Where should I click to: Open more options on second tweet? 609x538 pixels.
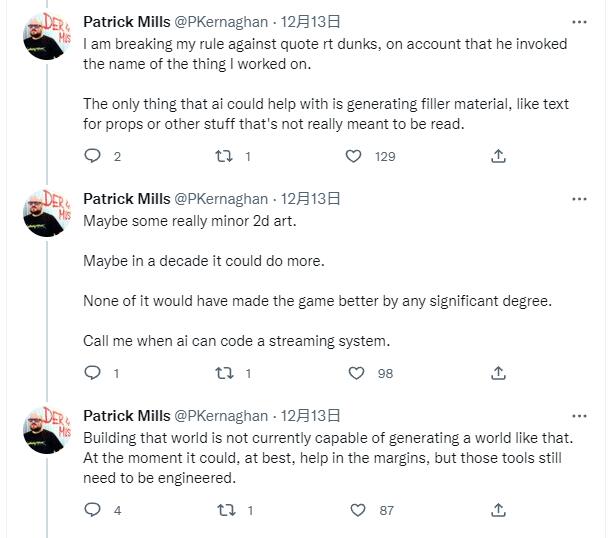(x=579, y=199)
